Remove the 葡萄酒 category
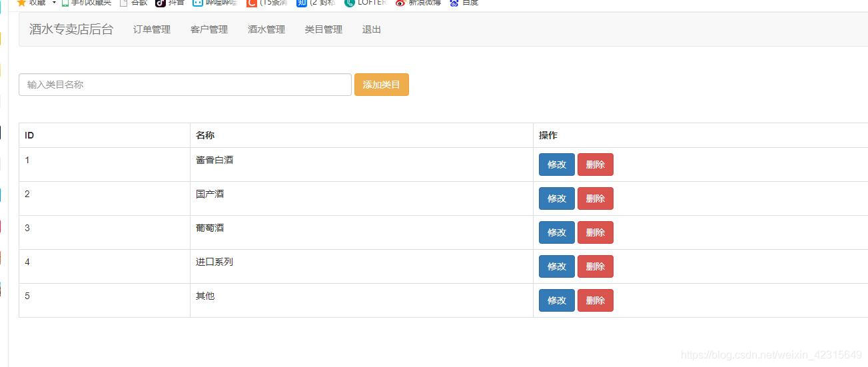The height and width of the screenshot is (367, 868). 596,232
